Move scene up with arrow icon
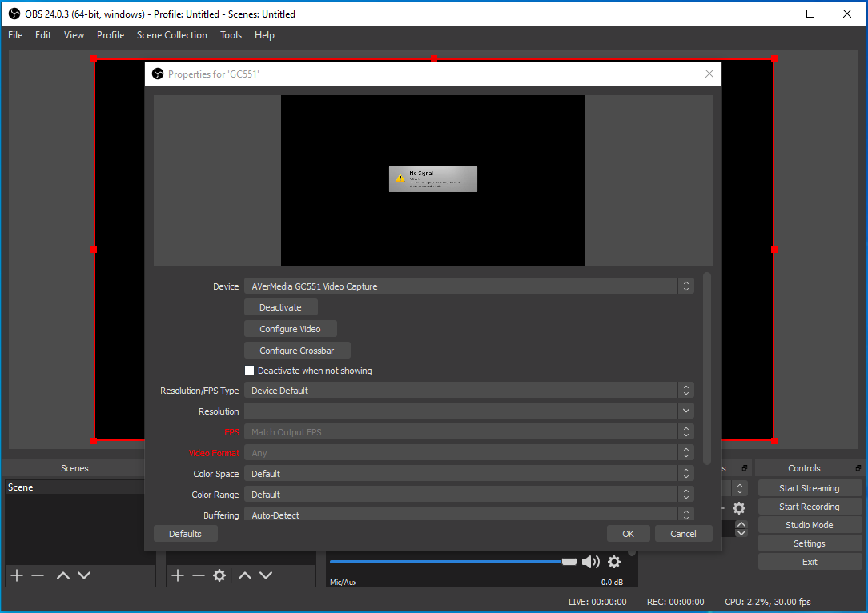Image resolution: width=868 pixels, height=613 pixels. click(63, 575)
